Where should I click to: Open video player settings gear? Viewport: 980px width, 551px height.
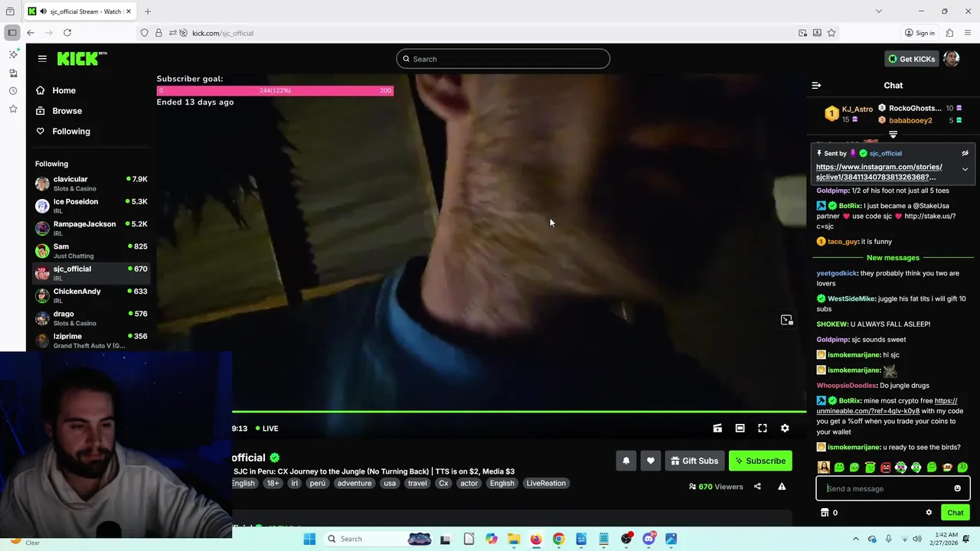(785, 429)
